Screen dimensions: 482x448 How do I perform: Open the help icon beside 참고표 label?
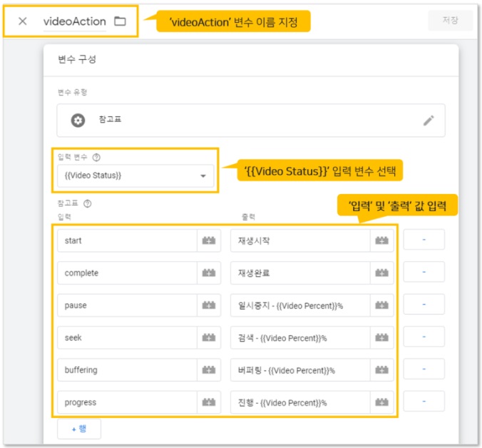click(87, 203)
